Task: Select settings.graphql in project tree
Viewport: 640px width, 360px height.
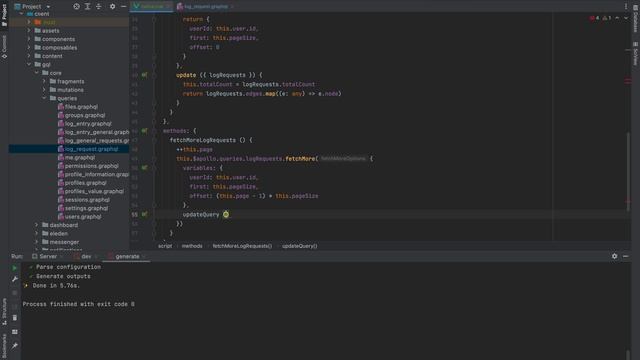Action: click(87, 208)
